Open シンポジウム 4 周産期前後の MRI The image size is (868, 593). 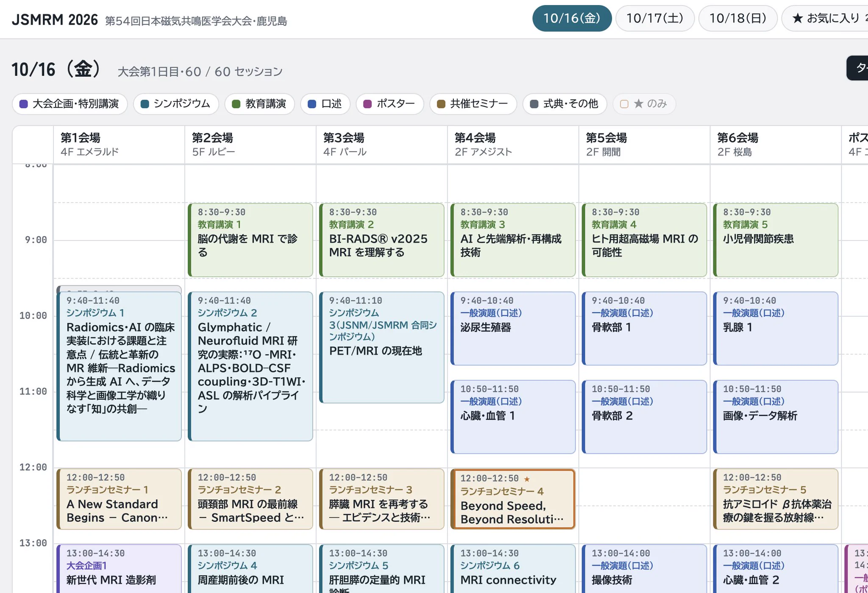tap(250, 569)
